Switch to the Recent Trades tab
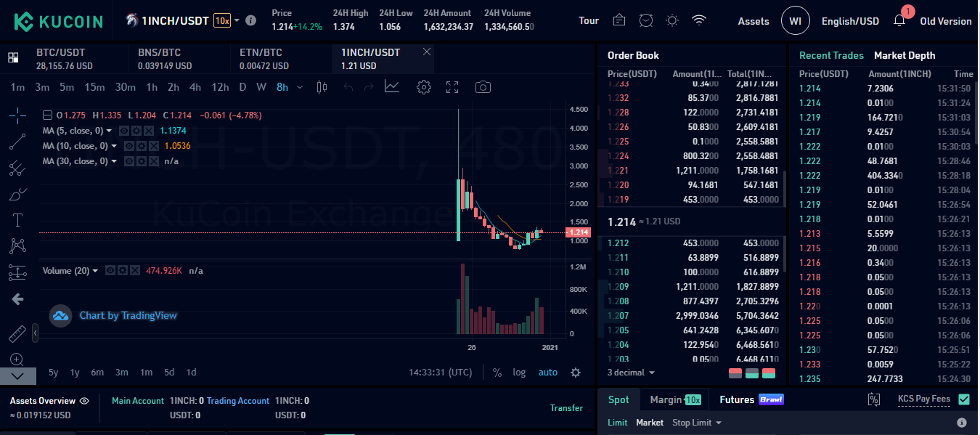Screen dimensions: 980x435 click(831, 55)
